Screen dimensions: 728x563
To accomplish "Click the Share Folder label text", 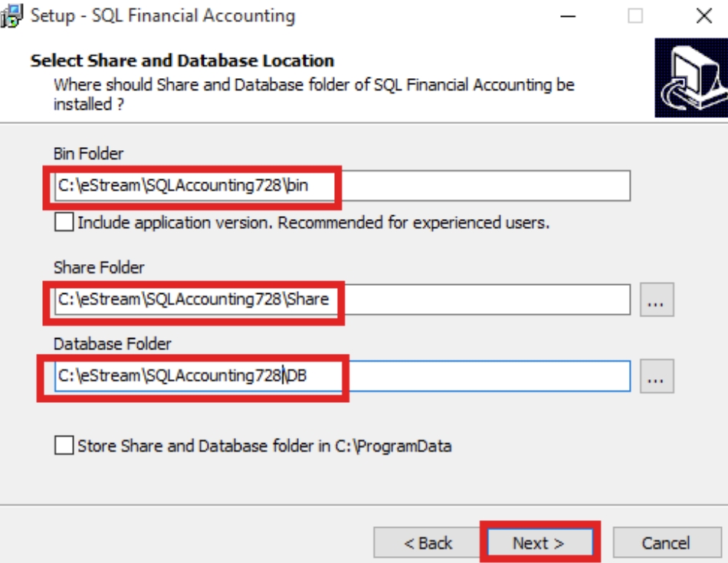I will 99,267.
